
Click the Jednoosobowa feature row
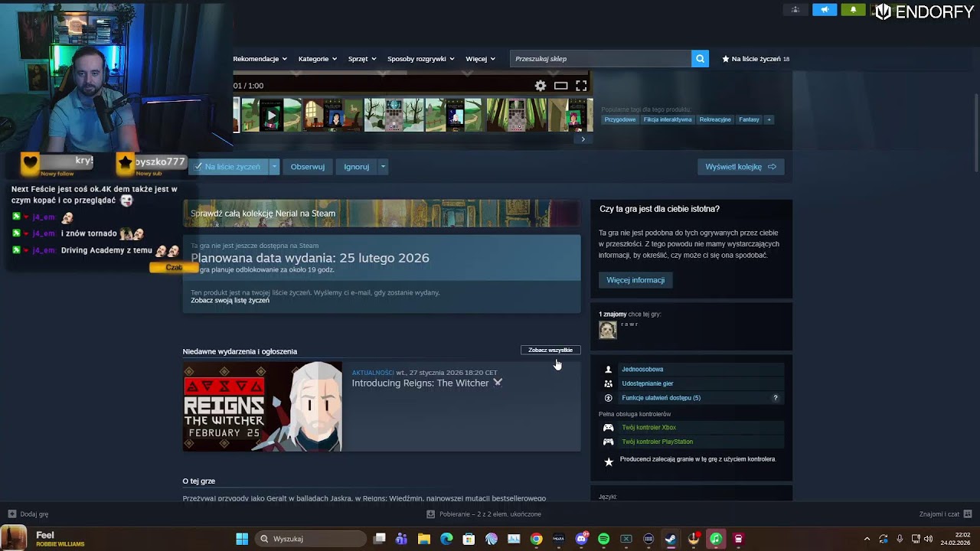(691, 370)
